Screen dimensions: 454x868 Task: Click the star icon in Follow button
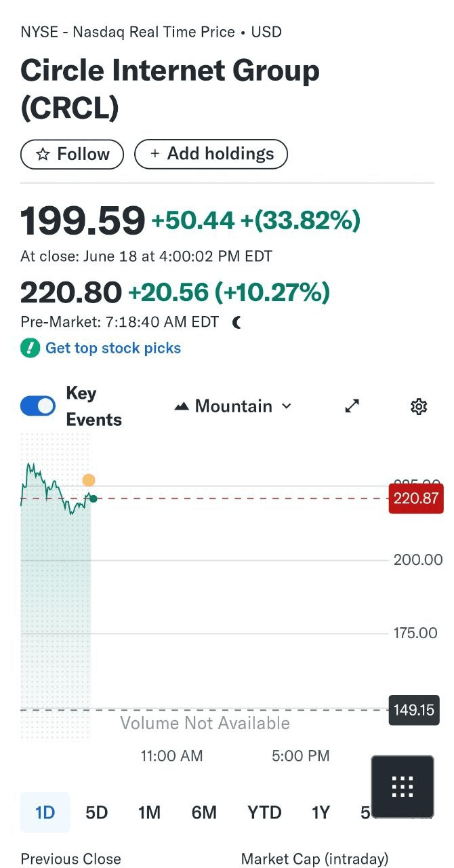43,155
